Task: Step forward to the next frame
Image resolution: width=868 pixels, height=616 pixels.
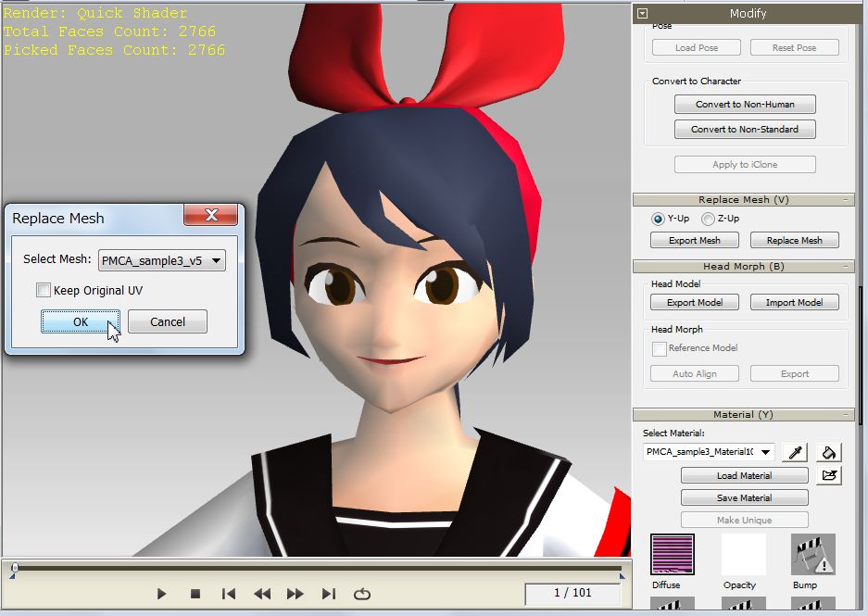Action: click(x=296, y=594)
